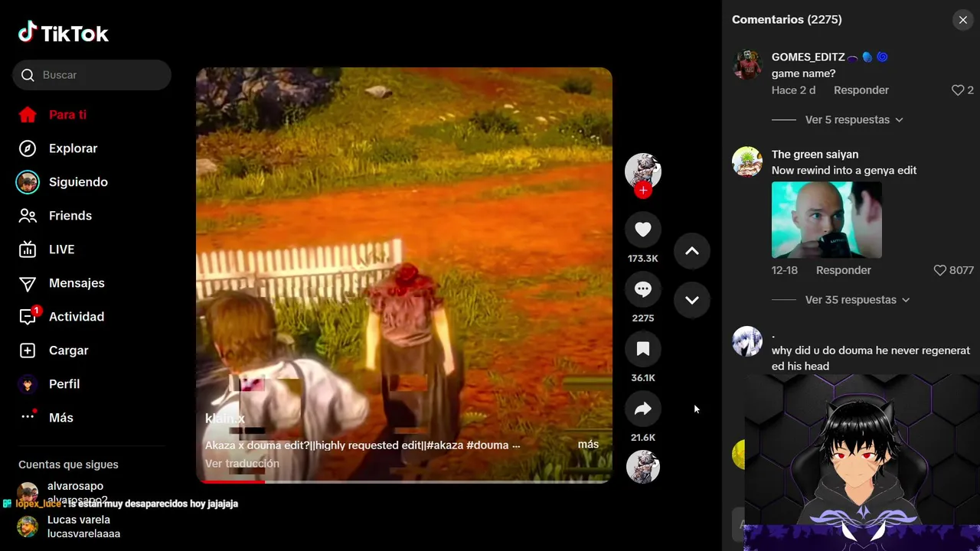
Task: Click Ver traducción under the caption
Action: 242,464
